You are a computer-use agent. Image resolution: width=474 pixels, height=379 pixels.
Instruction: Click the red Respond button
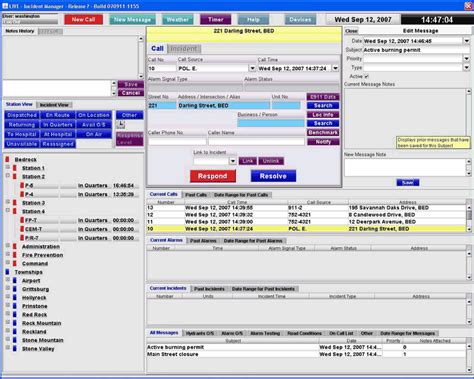click(213, 176)
